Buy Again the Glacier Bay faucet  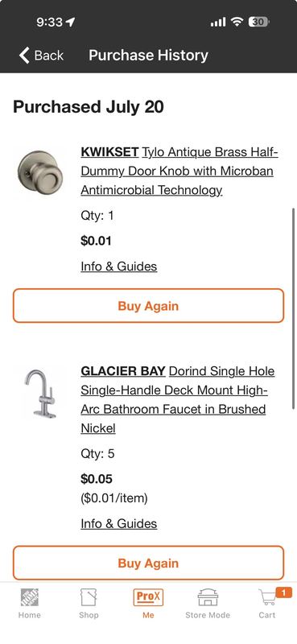[148, 563]
